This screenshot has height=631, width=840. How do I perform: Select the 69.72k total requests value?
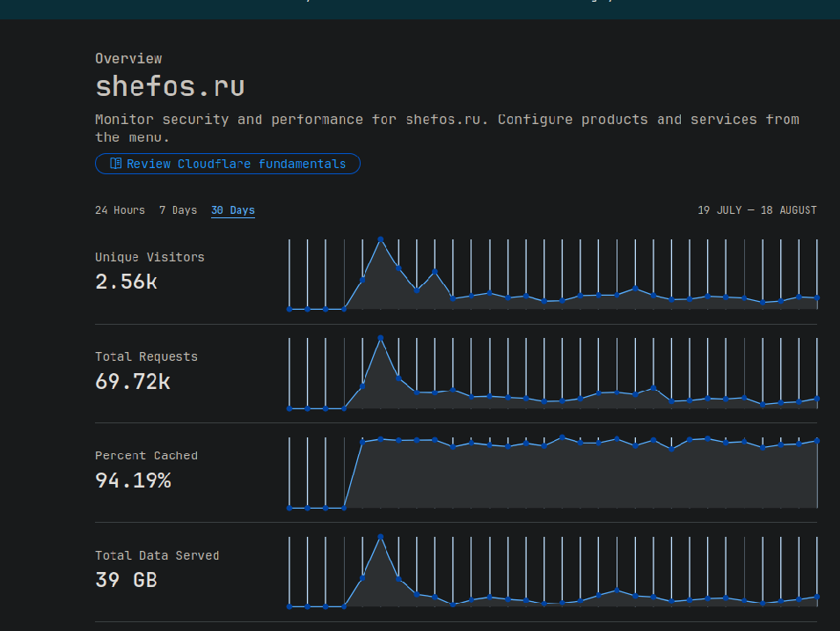tap(133, 381)
